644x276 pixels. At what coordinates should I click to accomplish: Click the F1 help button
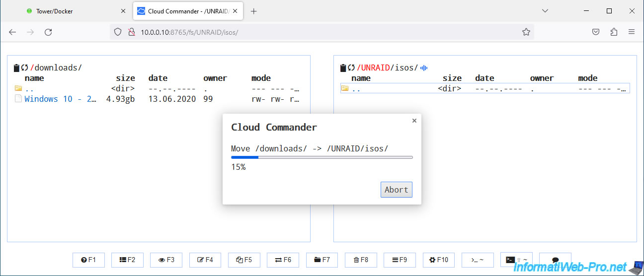click(88, 260)
